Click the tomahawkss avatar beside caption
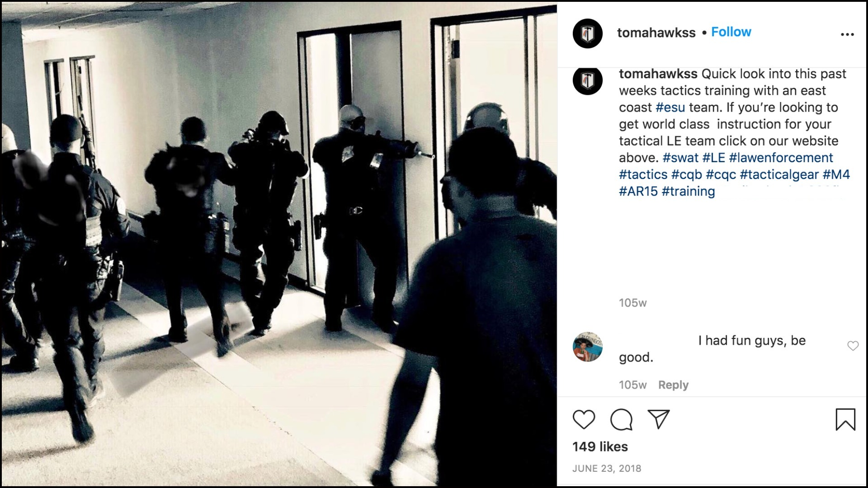Screen dimensions: 868x488 click(x=587, y=80)
